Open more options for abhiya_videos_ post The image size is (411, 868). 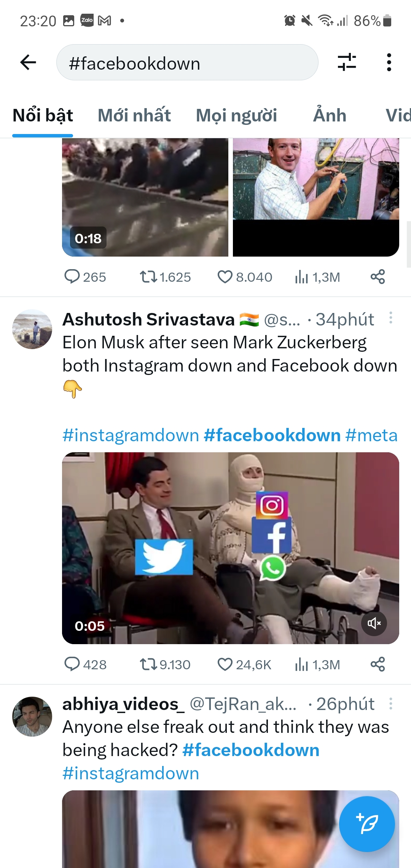(390, 704)
